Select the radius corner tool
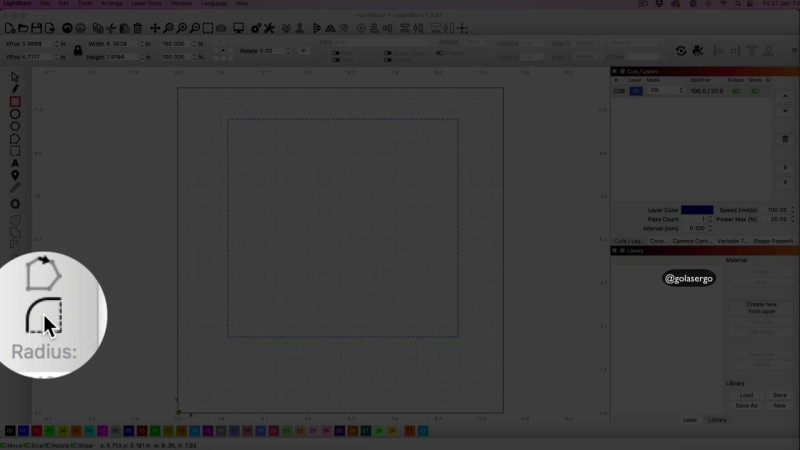The width and height of the screenshot is (800, 450). click(x=43, y=316)
